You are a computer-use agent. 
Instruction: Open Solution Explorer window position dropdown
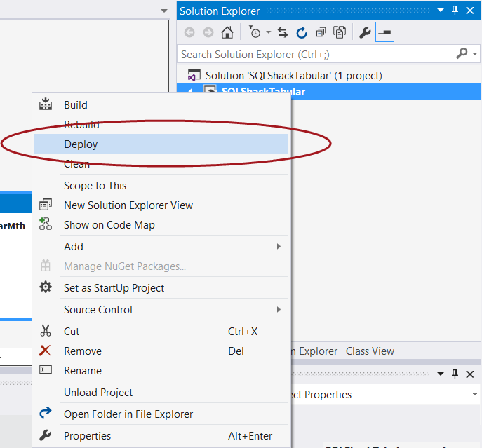pos(441,11)
